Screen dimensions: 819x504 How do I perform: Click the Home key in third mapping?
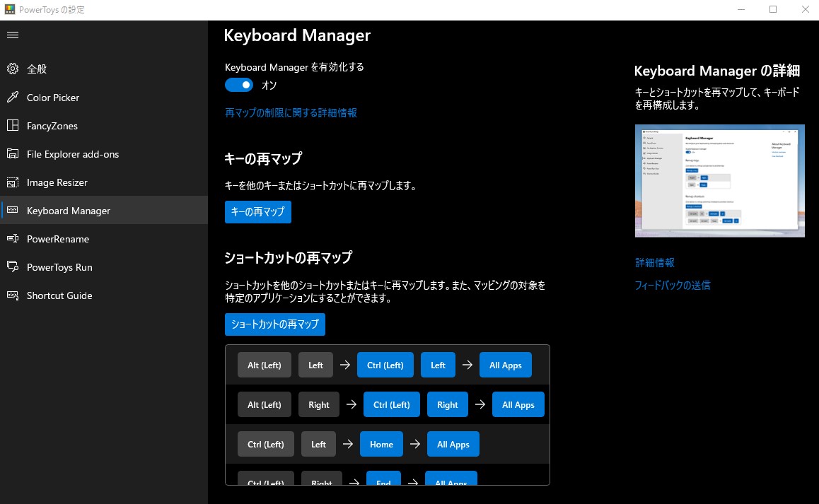[x=381, y=445]
